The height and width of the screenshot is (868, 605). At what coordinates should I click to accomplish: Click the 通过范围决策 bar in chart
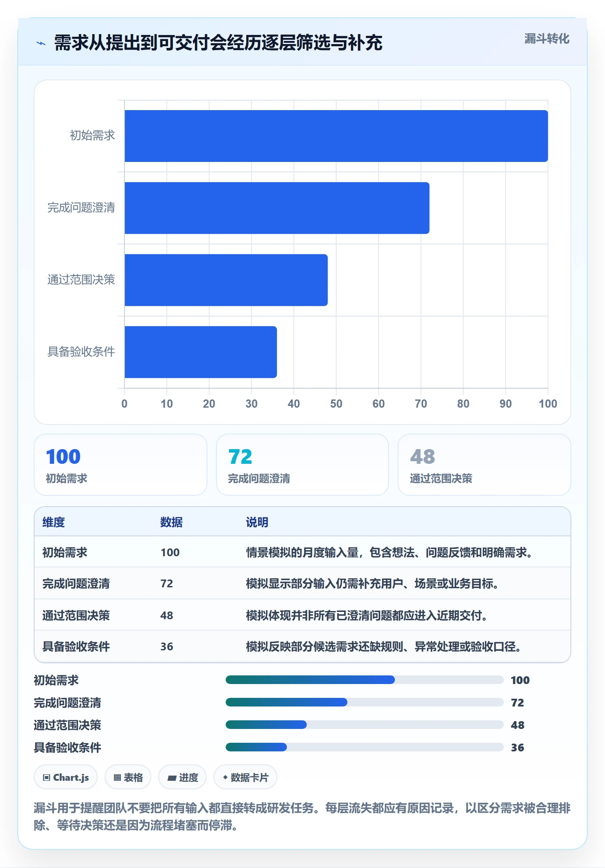[x=226, y=280]
